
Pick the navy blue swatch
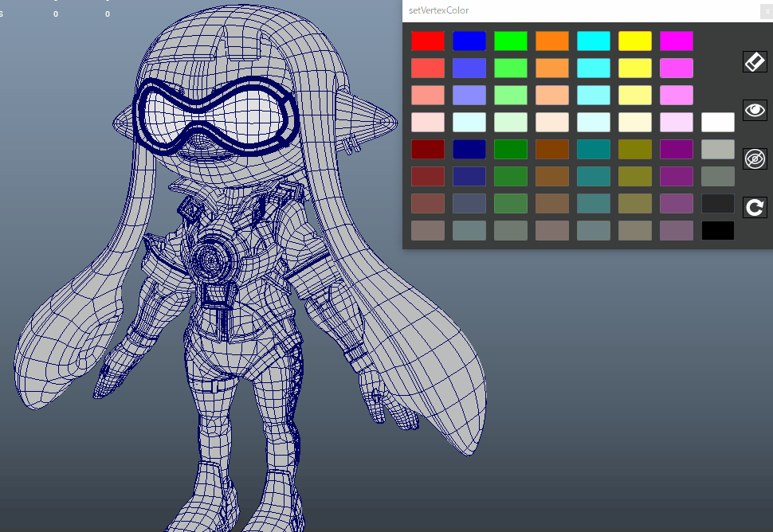coord(469,149)
